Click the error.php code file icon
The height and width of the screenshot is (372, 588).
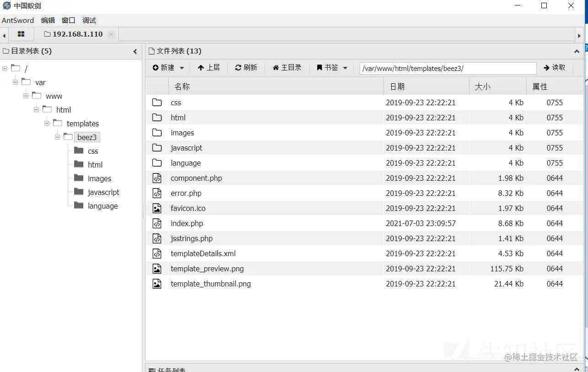click(157, 193)
